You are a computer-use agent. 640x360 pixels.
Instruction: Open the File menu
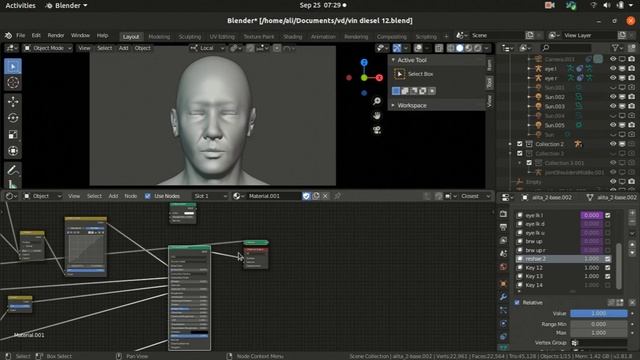coord(20,36)
